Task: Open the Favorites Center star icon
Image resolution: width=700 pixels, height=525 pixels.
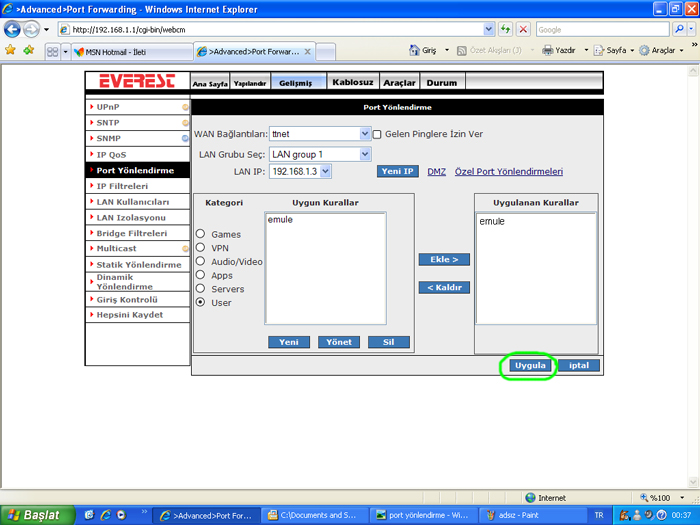Action: click(x=10, y=50)
